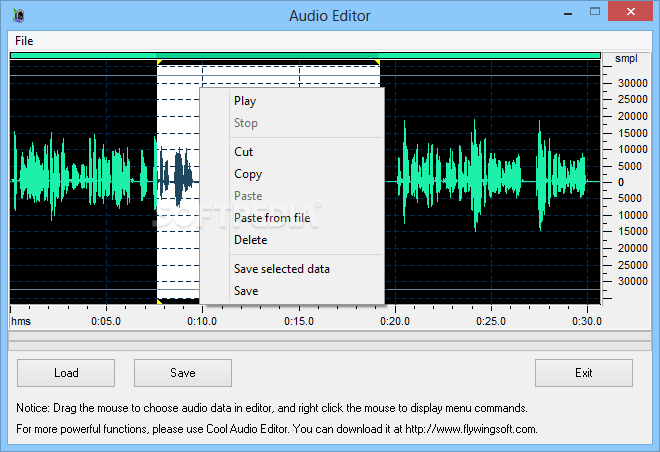Click the Exit button

[x=584, y=373]
